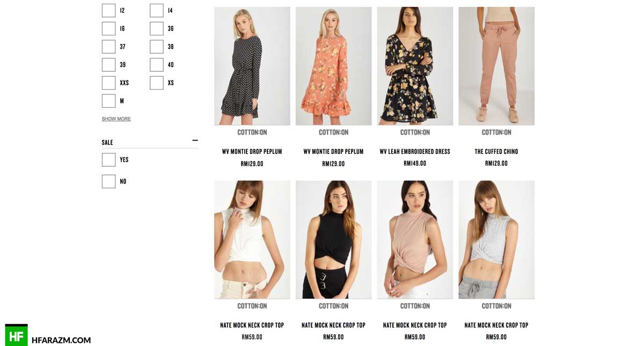The image size is (644, 346).
Task: Open the orange floral Montie peplum dress image
Action: pos(334,66)
